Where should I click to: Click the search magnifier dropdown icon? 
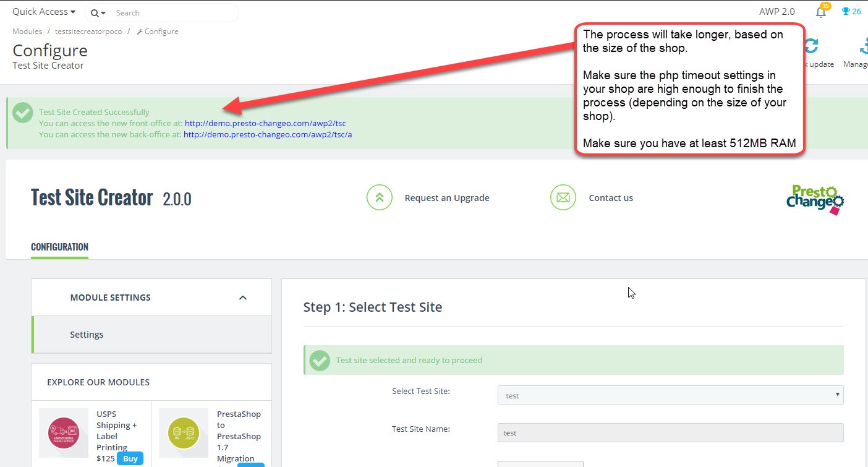tap(97, 13)
